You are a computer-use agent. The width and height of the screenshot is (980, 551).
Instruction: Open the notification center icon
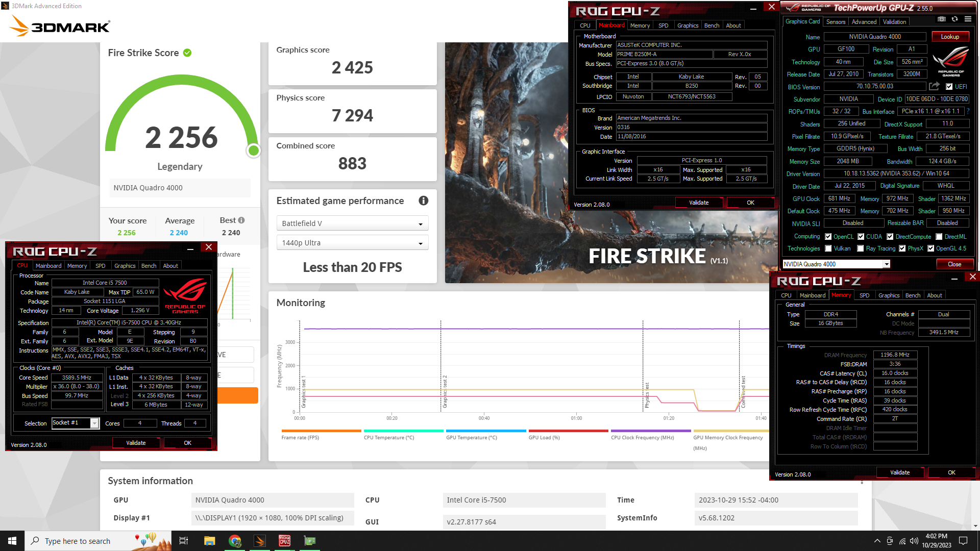pyautogui.click(x=963, y=541)
